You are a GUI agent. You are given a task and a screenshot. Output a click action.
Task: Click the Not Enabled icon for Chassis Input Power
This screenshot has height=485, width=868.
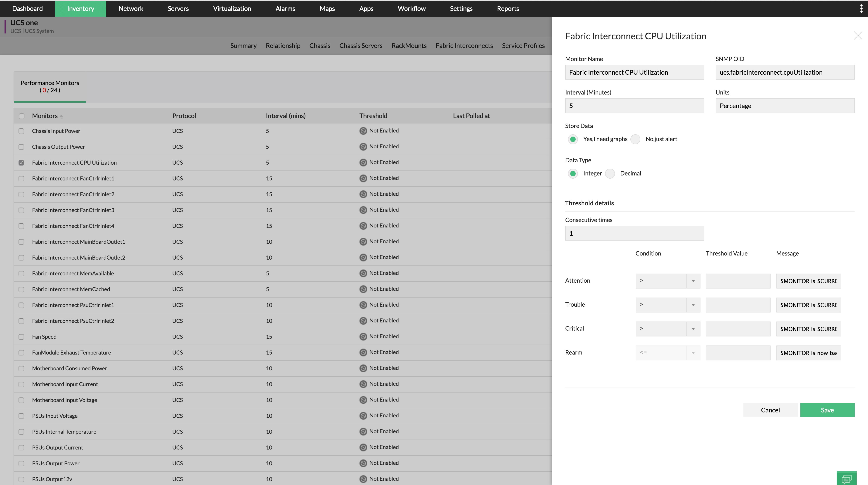coord(363,131)
